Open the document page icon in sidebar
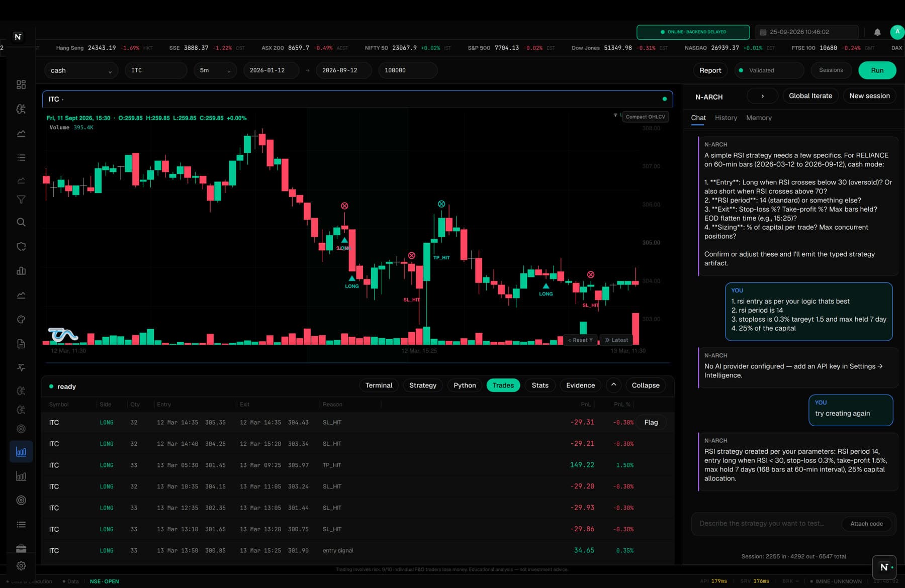 pyautogui.click(x=21, y=344)
